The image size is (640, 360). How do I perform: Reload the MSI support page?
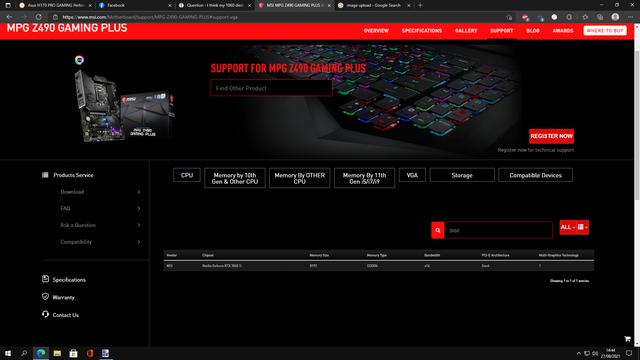tap(39, 17)
